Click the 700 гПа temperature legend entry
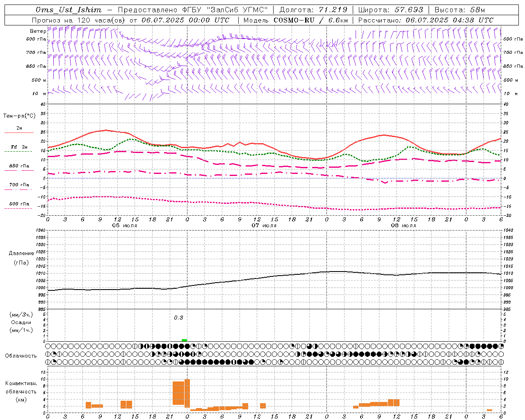The width and height of the screenshot is (525, 420). tap(18, 186)
